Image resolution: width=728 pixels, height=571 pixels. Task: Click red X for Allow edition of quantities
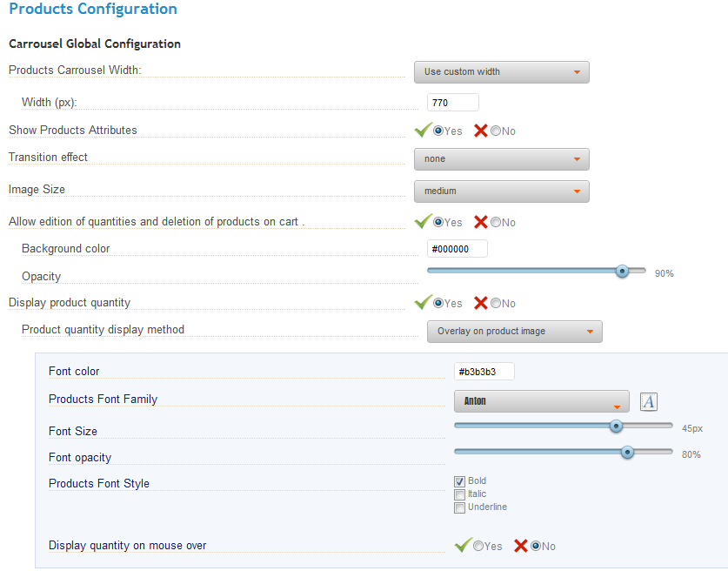coord(481,222)
